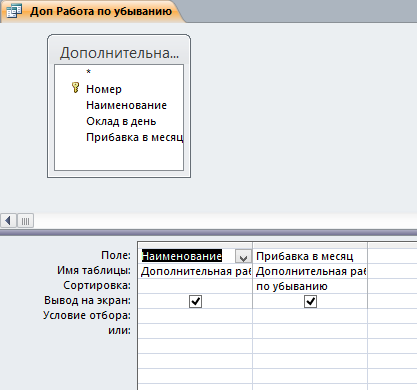Select "Прибавка в месяц" field in table list
The width and height of the screenshot is (417, 390).
click(x=135, y=137)
